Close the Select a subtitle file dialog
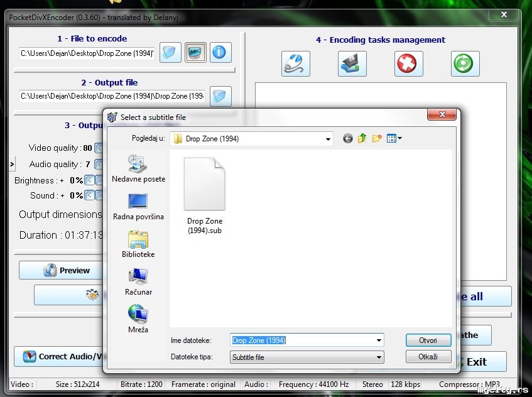Screen dimensions: 532x397 tap(442, 114)
